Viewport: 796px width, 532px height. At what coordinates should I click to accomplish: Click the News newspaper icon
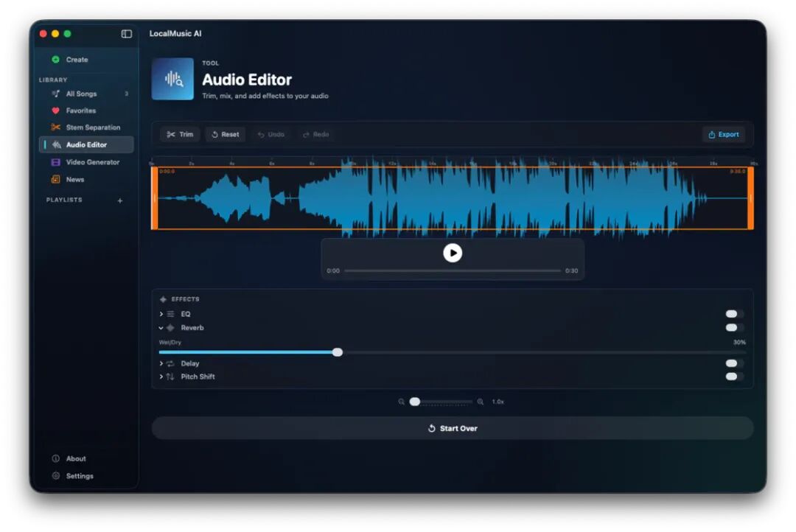(56, 179)
